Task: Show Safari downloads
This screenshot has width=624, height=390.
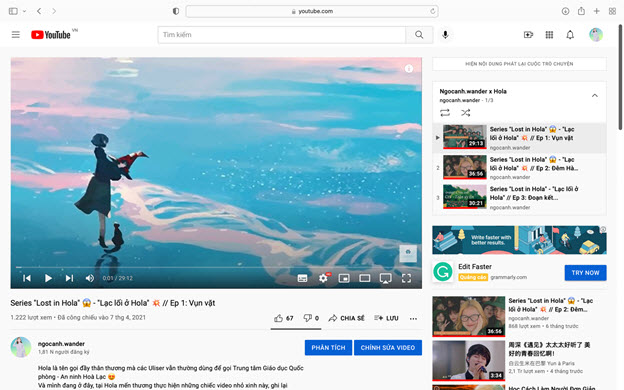Action: (566, 11)
